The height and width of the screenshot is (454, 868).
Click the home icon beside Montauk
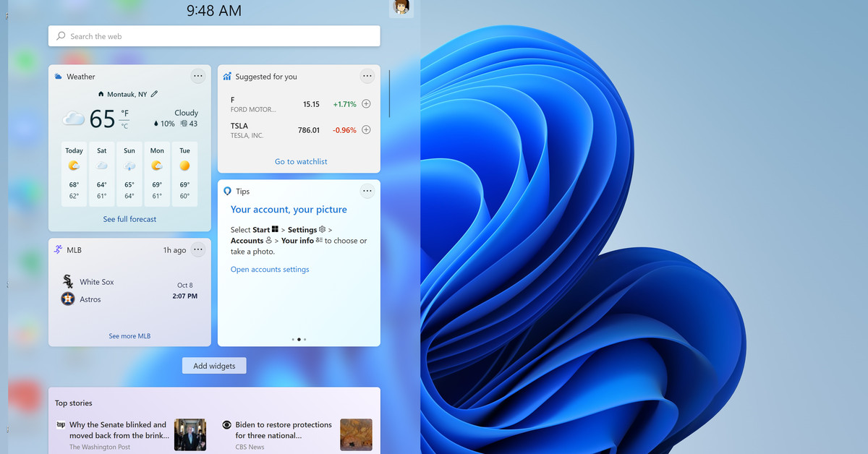[x=101, y=94]
